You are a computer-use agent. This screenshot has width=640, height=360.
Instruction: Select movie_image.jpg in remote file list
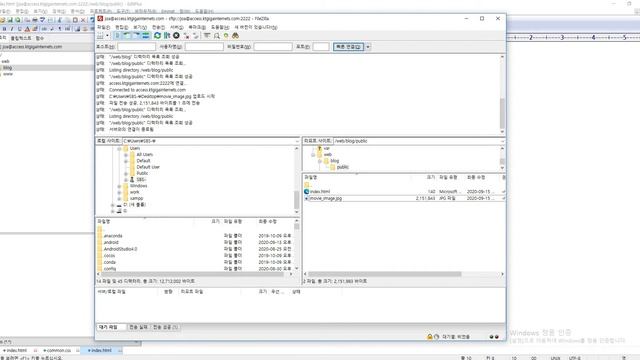coord(325,198)
